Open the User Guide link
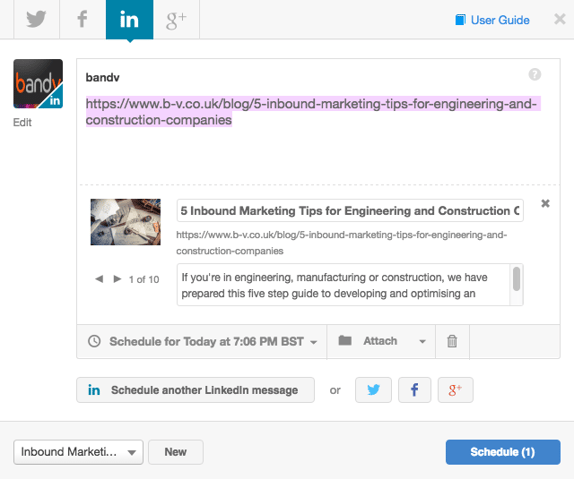Screen dimensions: 574x479 pos(492,20)
